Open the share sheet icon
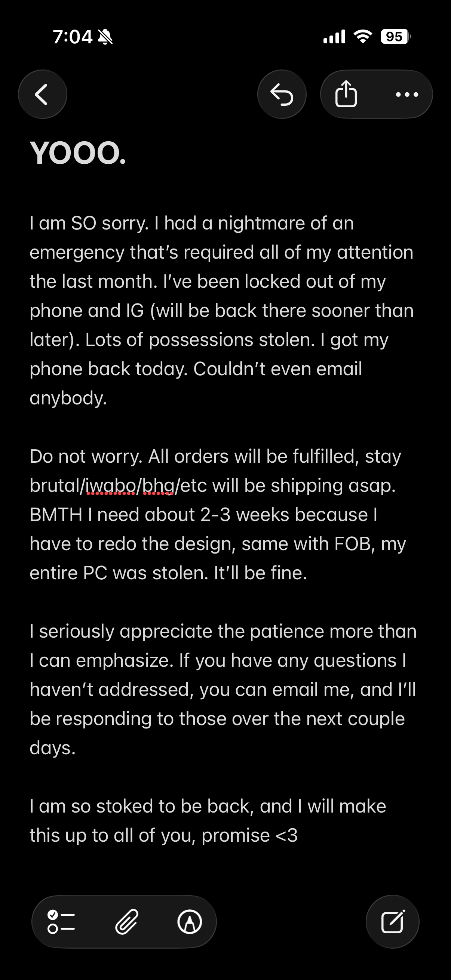This screenshot has height=980, width=451. [346, 94]
